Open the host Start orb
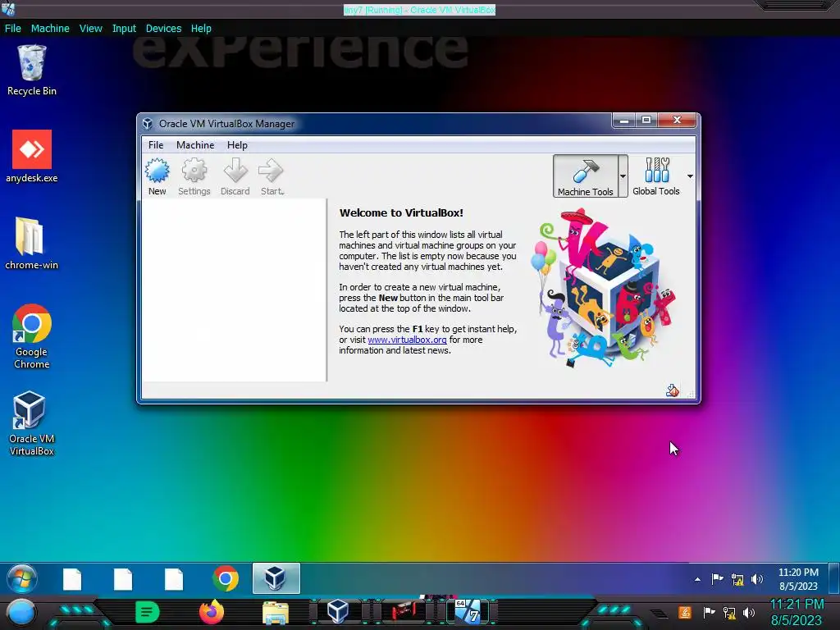This screenshot has height=630, width=840. pyautogui.click(x=21, y=612)
